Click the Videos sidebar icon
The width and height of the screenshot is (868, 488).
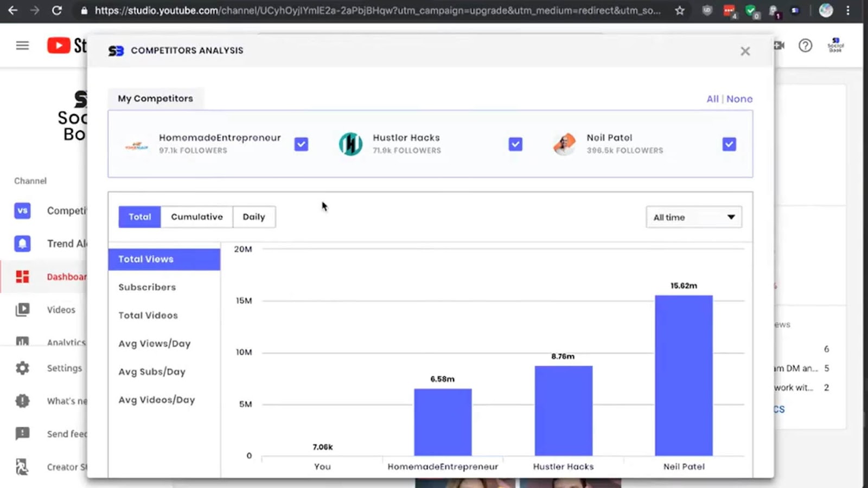22,310
